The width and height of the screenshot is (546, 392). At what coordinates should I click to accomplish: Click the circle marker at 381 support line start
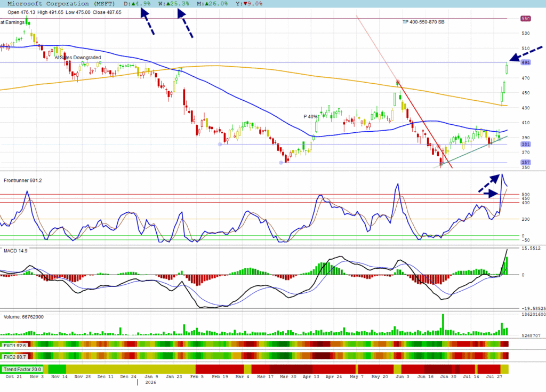click(220, 144)
